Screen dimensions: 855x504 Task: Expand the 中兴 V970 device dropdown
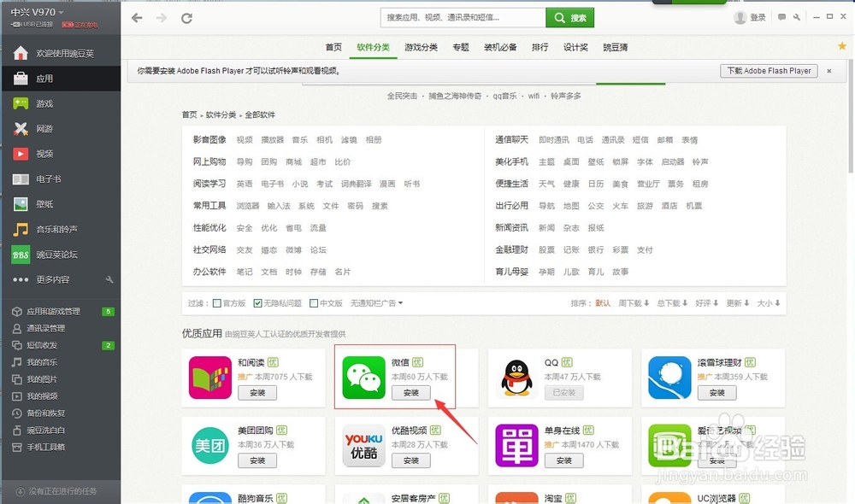[37, 12]
